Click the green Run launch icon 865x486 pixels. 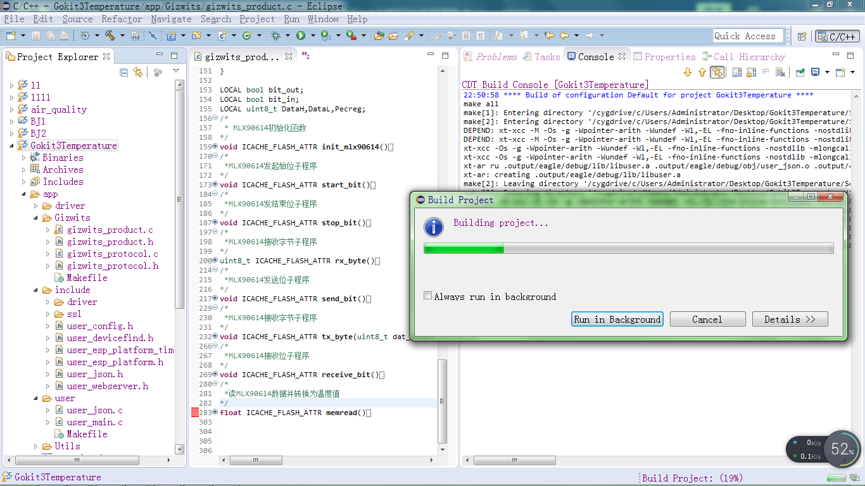tap(300, 36)
